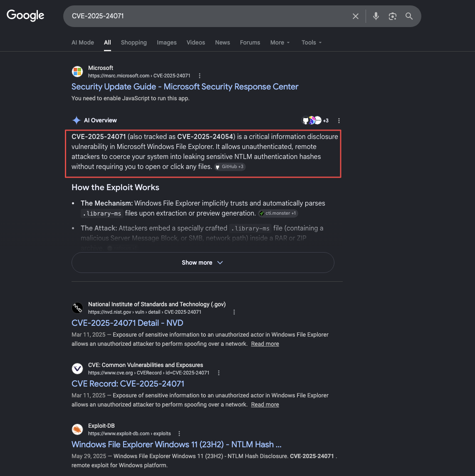This screenshot has height=476, width=475.
Task: Click the 'National Institute of Standards' site name
Action: 157,304
